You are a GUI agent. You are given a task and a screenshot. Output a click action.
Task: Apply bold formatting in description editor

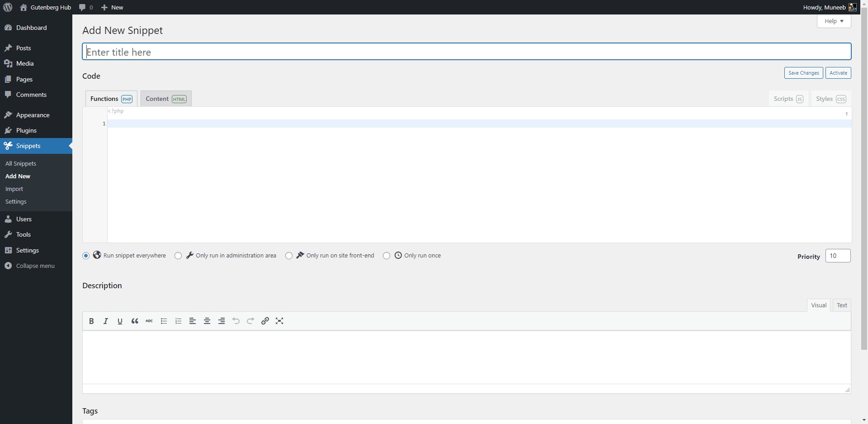[91, 321]
